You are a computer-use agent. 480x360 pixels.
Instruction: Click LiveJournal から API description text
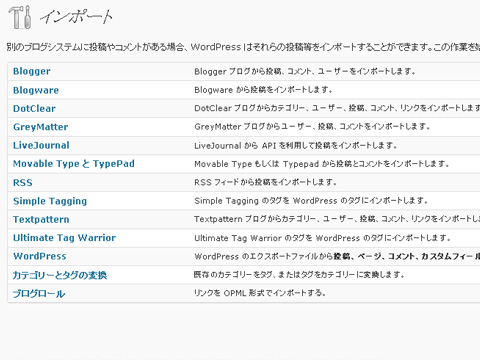click(x=296, y=145)
